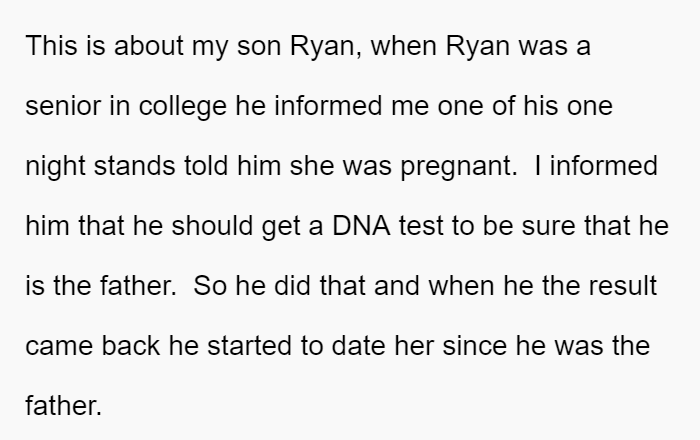Image resolution: width=700 pixels, height=440 pixels.
Task: Click the word "started"
Action: 250,346
